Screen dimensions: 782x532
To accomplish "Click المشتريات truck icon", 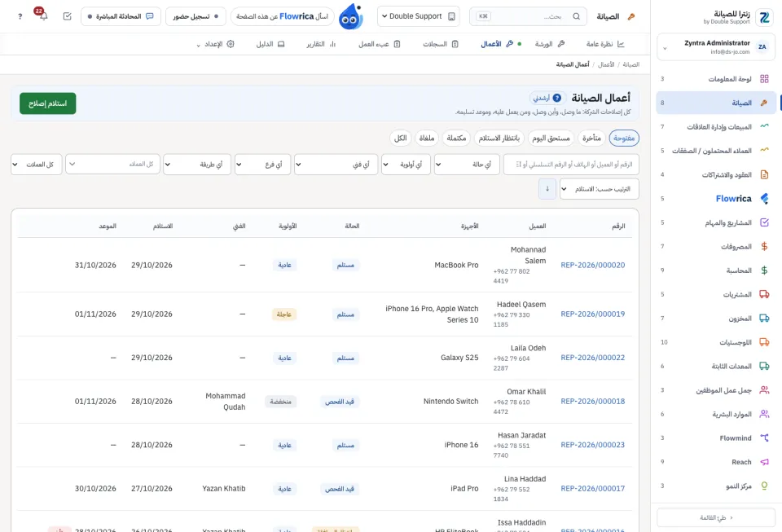I will [x=764, y=294].
